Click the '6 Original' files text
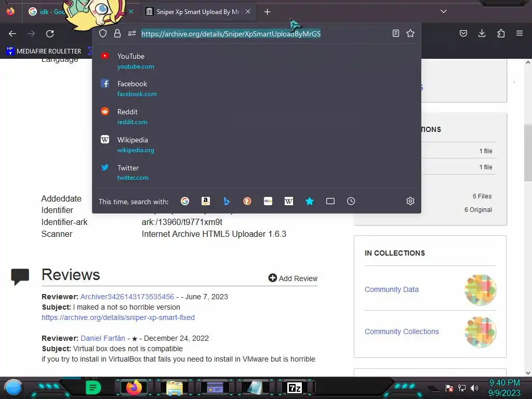Screen dimensions: 532x399 coord(478,210)
